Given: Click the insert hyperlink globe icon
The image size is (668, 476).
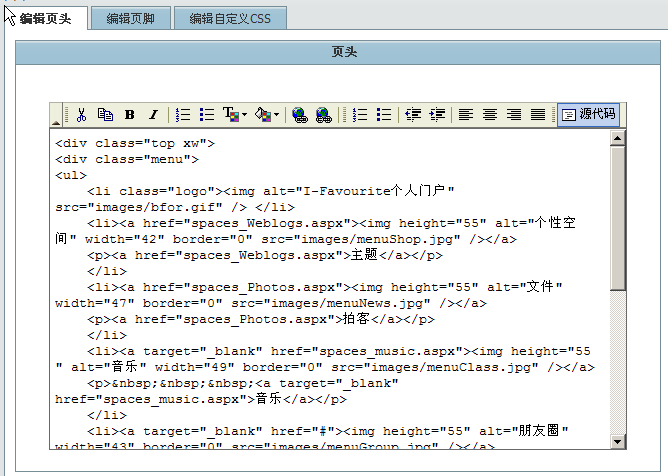Looking at the screenshot, I should (x=299, y=115).
